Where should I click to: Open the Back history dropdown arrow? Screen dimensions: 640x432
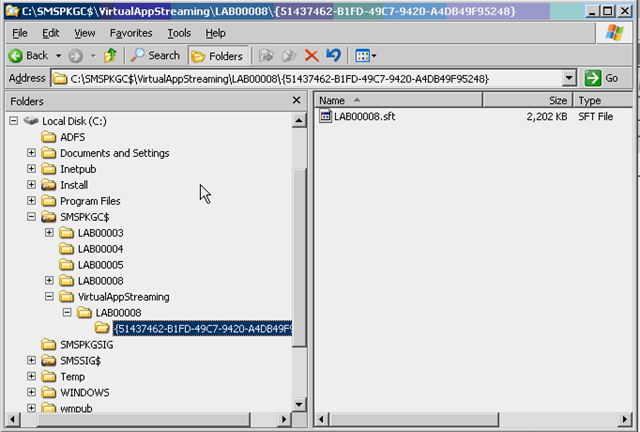(58, 56)
